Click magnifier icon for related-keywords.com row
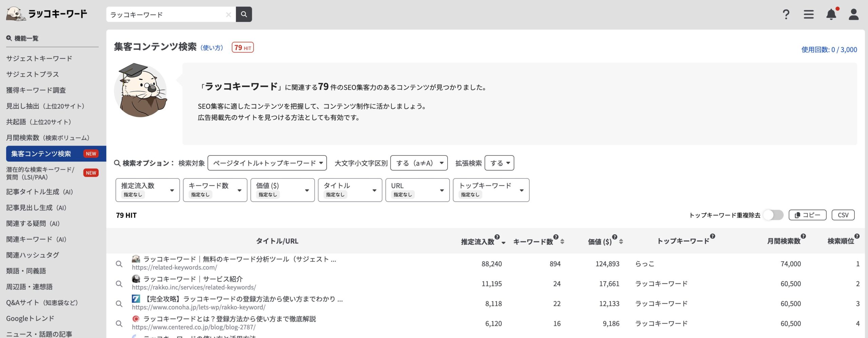 [119, 263]
